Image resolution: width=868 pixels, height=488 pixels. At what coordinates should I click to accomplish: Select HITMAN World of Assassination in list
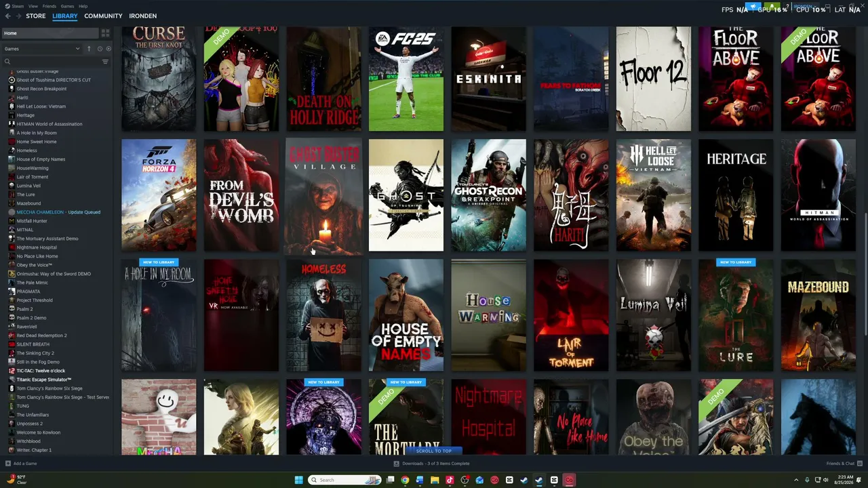coord(49,124)
